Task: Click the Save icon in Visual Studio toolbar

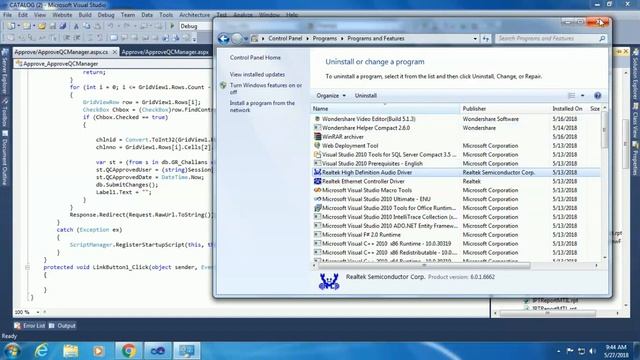Action: [53, 26]
